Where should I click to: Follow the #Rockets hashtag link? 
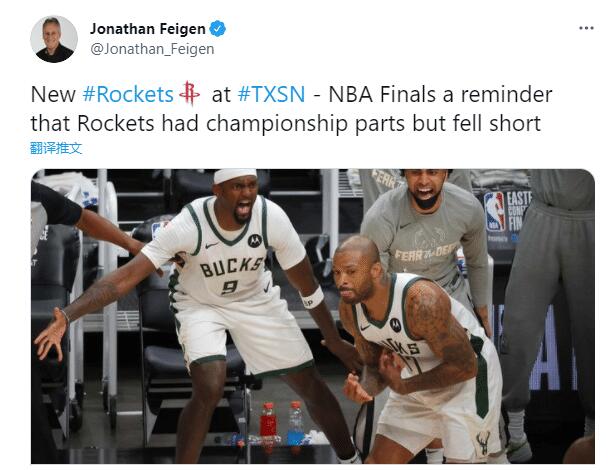[x=128, y=94]
